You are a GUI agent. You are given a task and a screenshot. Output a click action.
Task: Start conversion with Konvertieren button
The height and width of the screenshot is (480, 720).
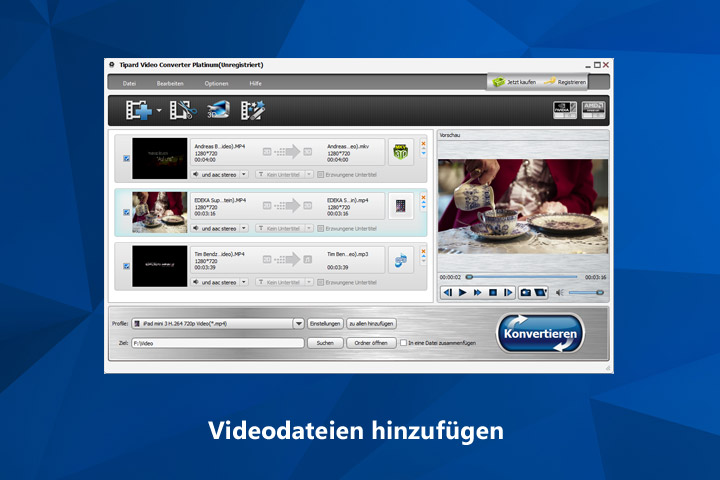(540, 333)
